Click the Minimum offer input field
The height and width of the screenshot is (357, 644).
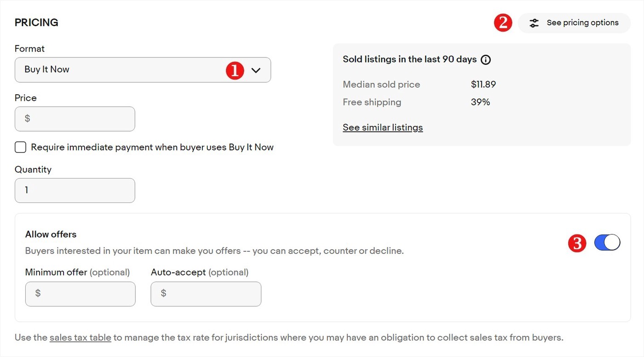pos(80,294)
